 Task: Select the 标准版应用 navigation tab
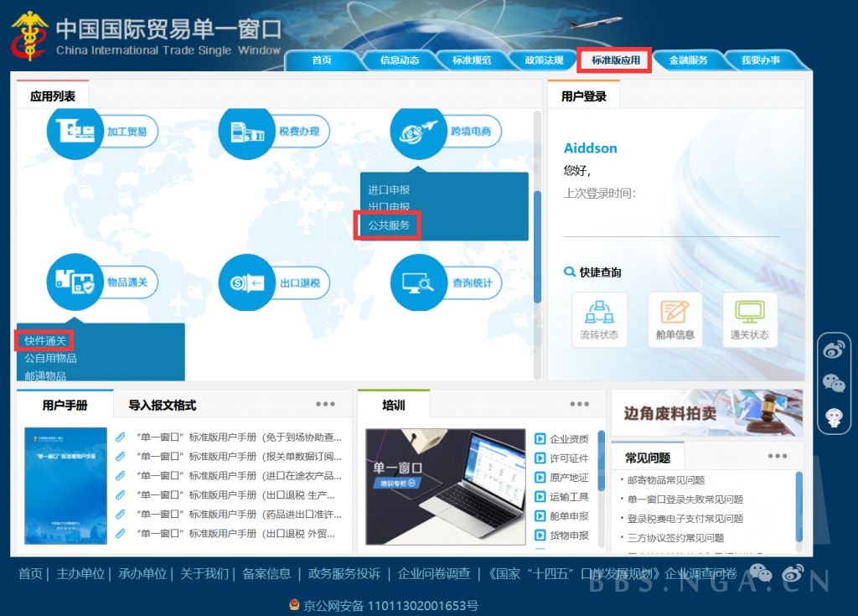pyautogui.click(x=616, y=60)
